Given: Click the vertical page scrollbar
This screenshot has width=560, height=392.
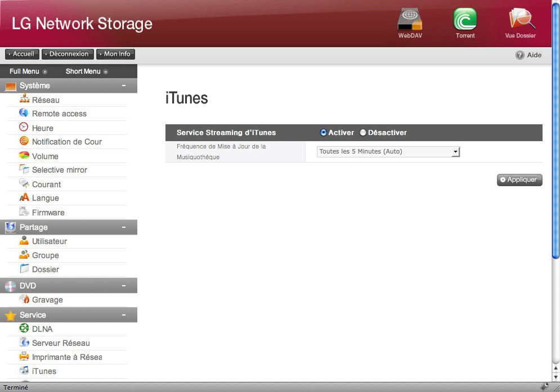Looking at the screenshot, I should [555, 169].
